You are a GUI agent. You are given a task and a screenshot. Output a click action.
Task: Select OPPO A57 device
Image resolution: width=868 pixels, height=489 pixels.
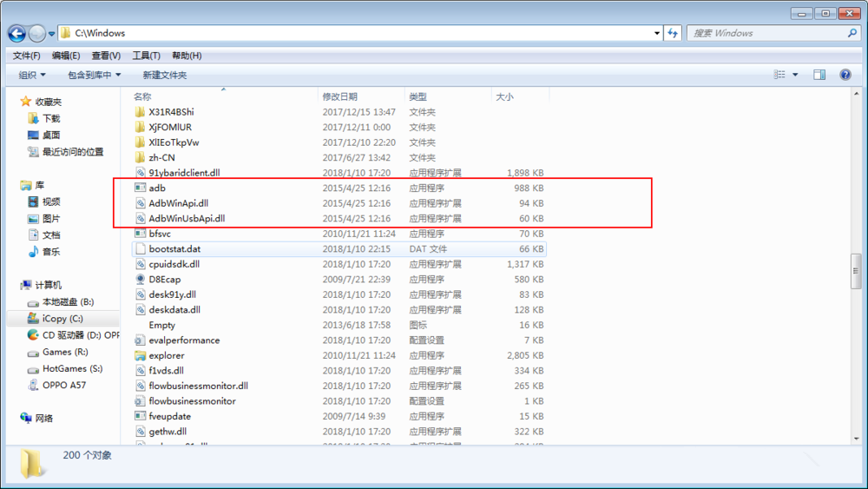pyautogui.click(x=63, y=385)
